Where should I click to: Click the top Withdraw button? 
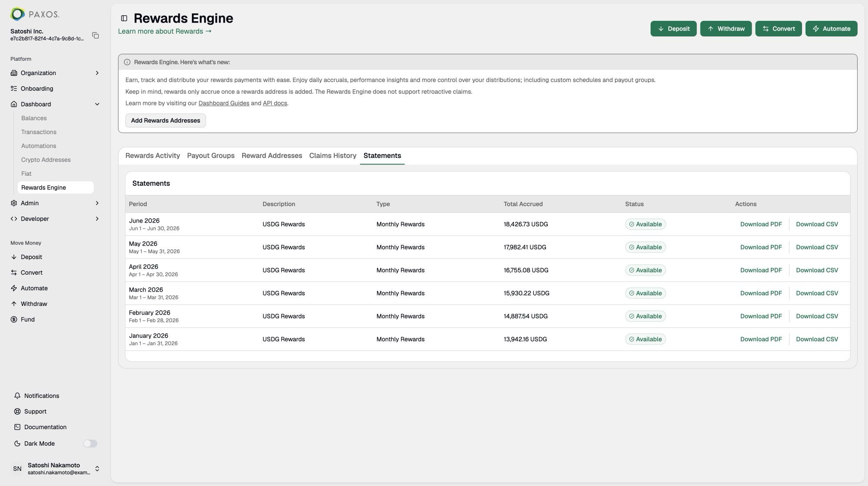click(x=726, y=29)
